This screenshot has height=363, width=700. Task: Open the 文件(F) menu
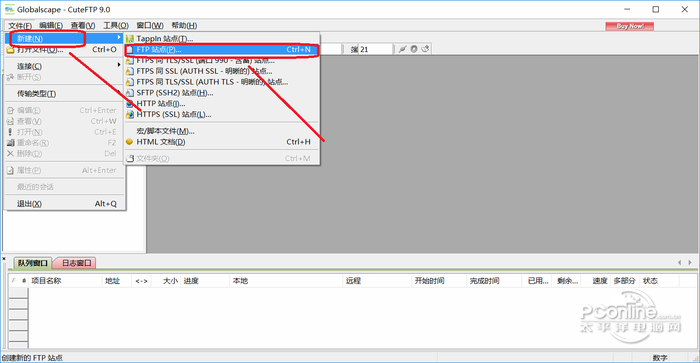tap(20, 25)
